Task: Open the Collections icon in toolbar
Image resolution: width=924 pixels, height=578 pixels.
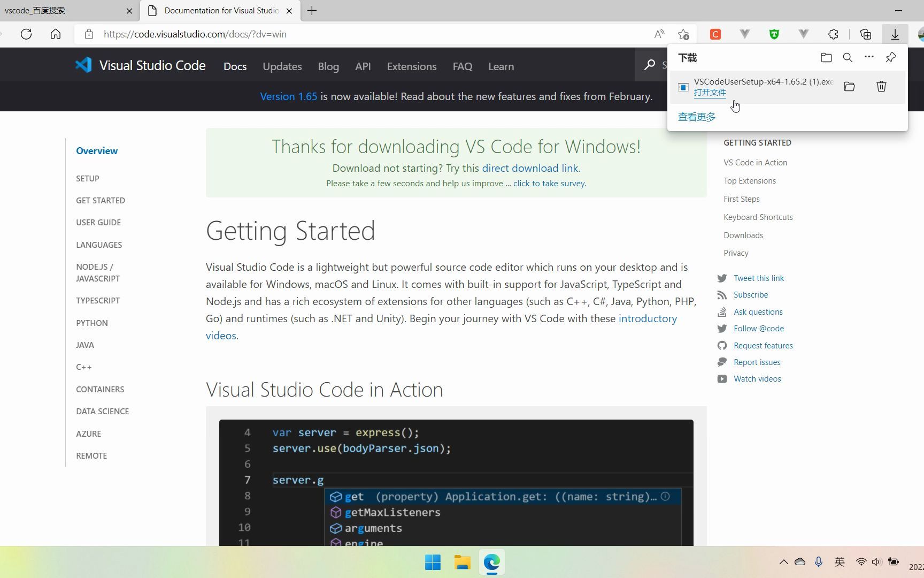Action: 866,34
